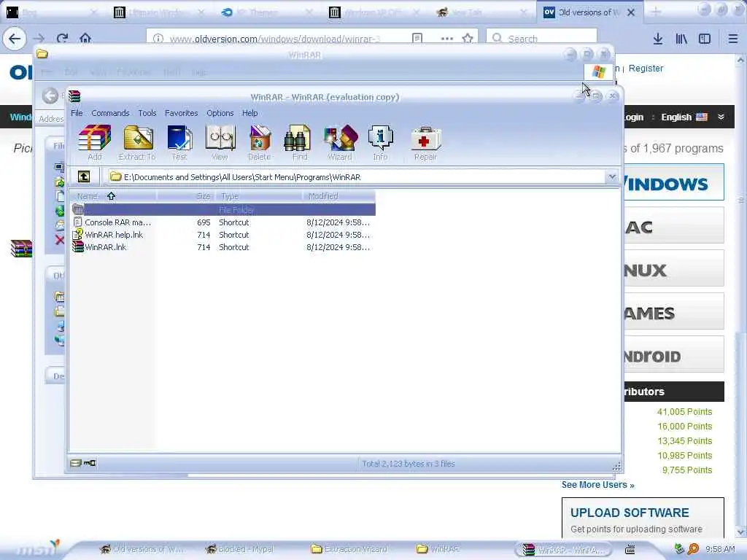This screenshot has width=747, height=560.
Task: Click the View toolbar icon
Action: coord(220,142)
